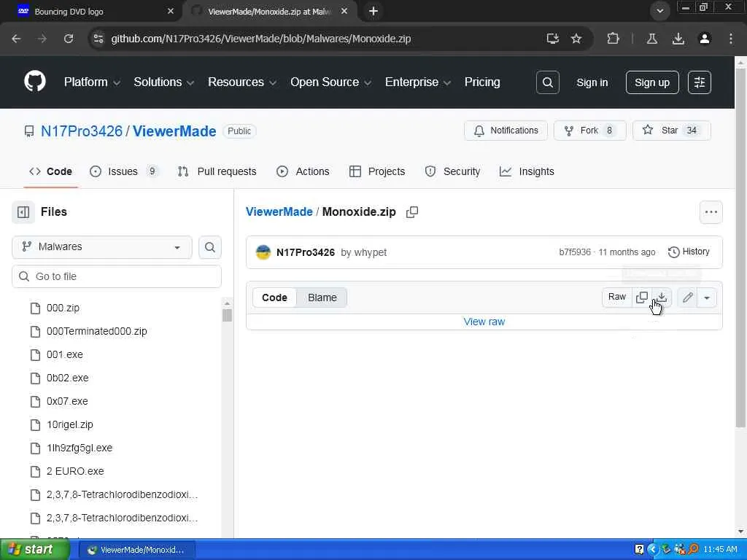Viewport: 747px width, 560px height.
Task: Click the View raw link
Action: pos(484,322)
